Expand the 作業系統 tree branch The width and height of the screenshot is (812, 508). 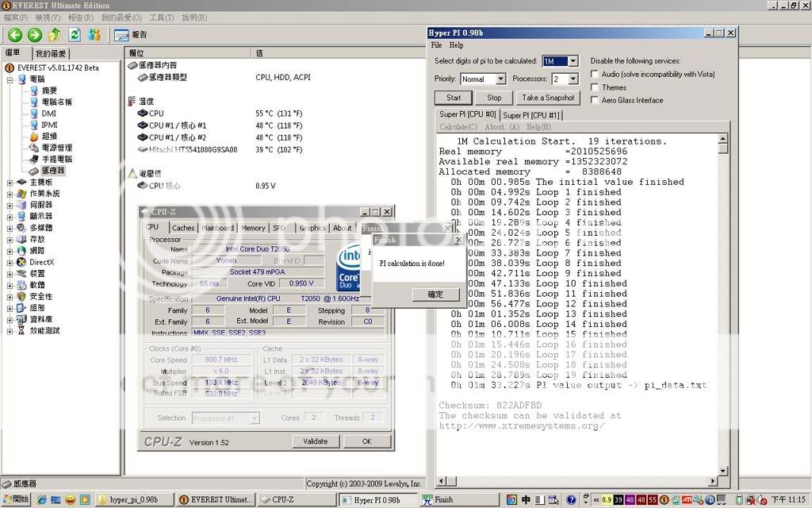10,194
